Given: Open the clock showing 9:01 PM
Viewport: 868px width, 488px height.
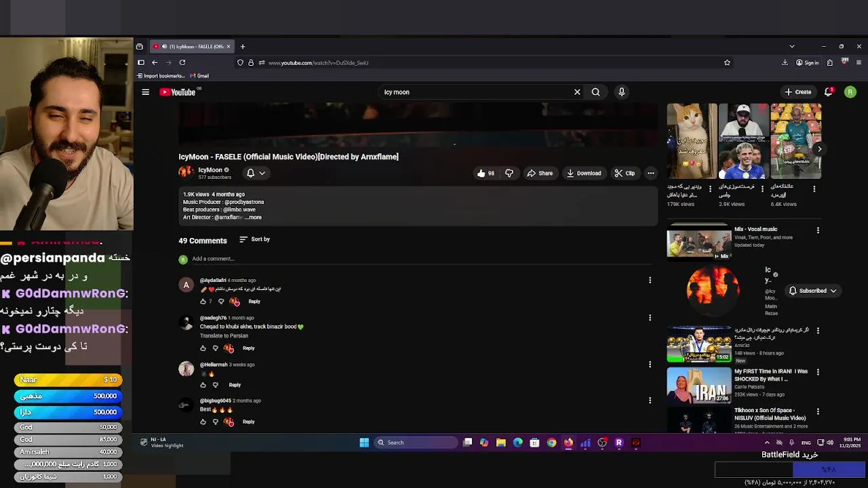Looking at the screenshot, I should 852,443.
